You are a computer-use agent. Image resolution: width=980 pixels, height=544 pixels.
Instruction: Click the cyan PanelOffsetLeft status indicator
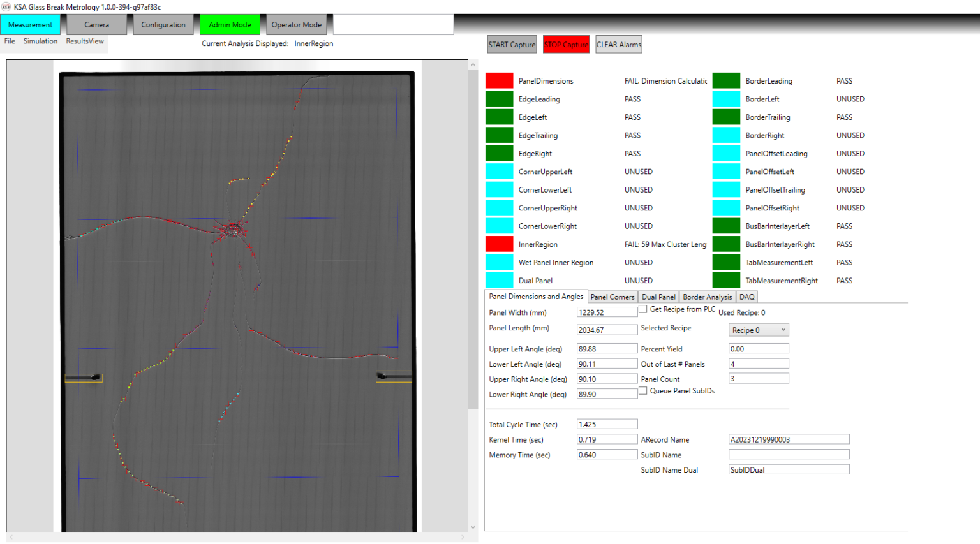pyautogui.click(x=726, y=172)
